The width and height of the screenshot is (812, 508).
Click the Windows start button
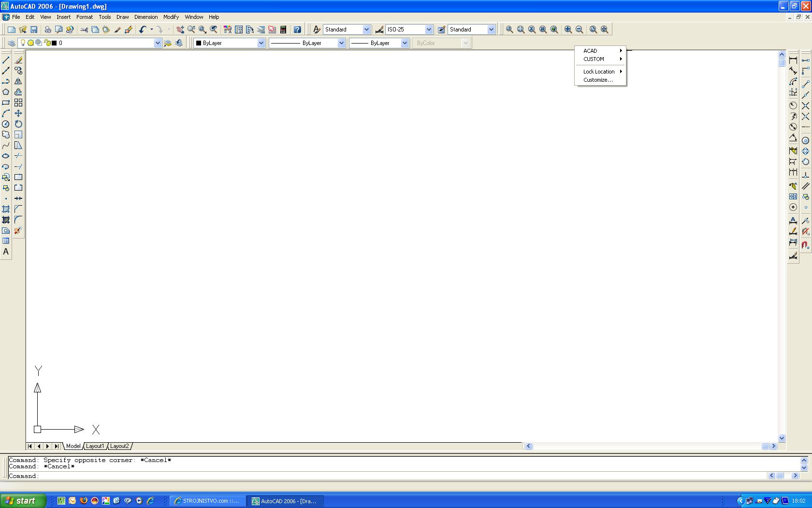(23, 501)
